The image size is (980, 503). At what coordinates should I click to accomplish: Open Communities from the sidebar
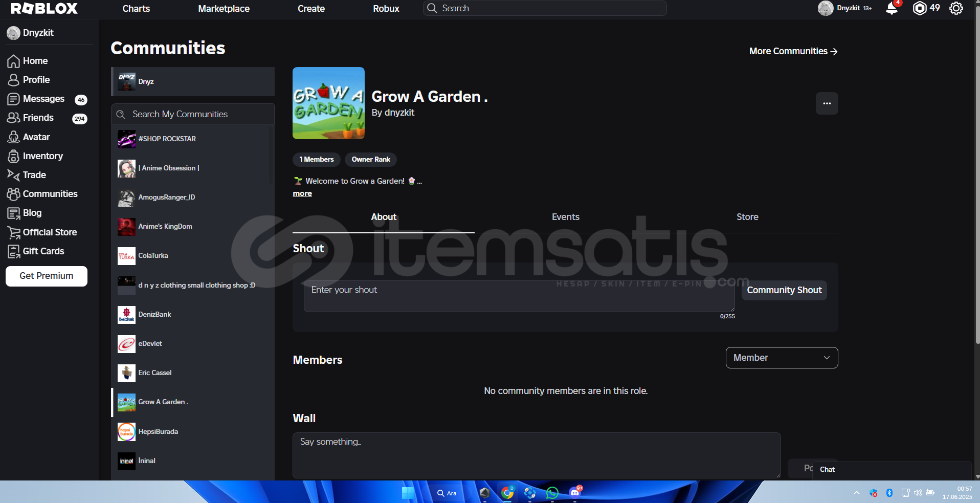pyautogui.click(x=50, y=194)
